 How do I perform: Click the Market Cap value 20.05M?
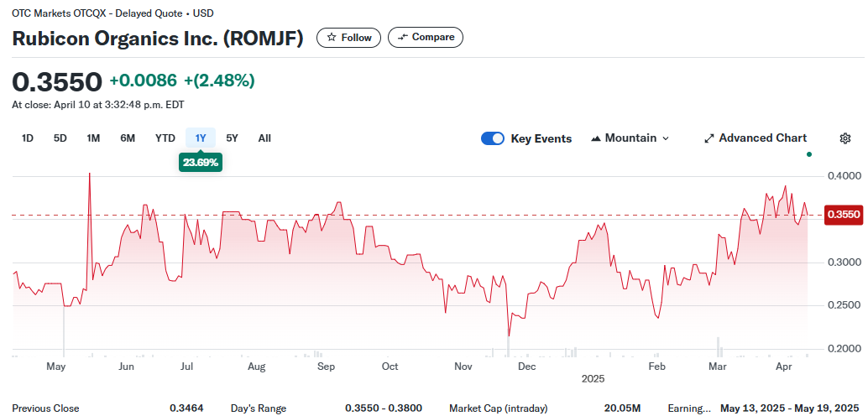pyautogui.click(x=622, y=408)
